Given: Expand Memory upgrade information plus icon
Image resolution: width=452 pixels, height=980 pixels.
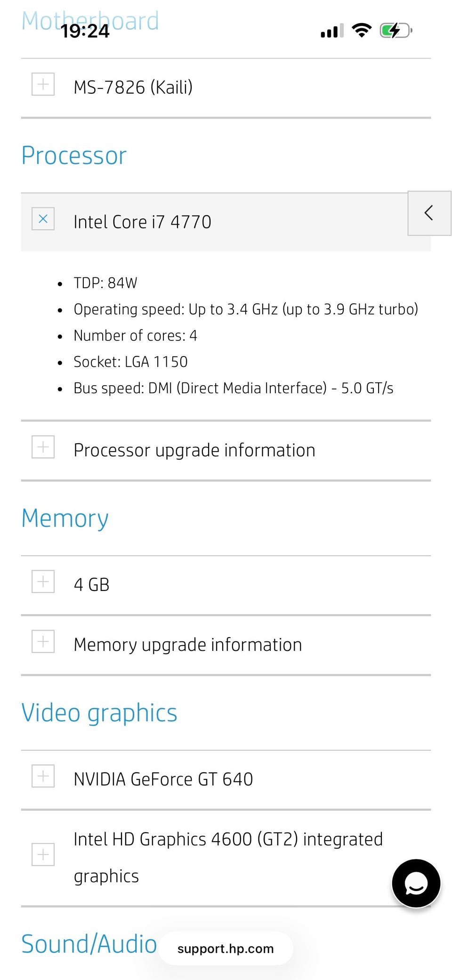Looking at the screenshot, I should click(43, 641).
